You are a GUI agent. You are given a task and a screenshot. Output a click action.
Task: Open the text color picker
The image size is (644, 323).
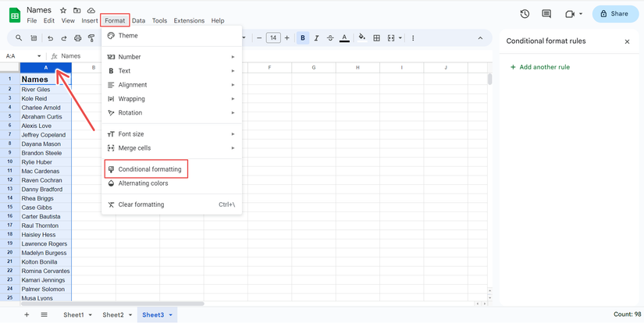coord(344,38)
